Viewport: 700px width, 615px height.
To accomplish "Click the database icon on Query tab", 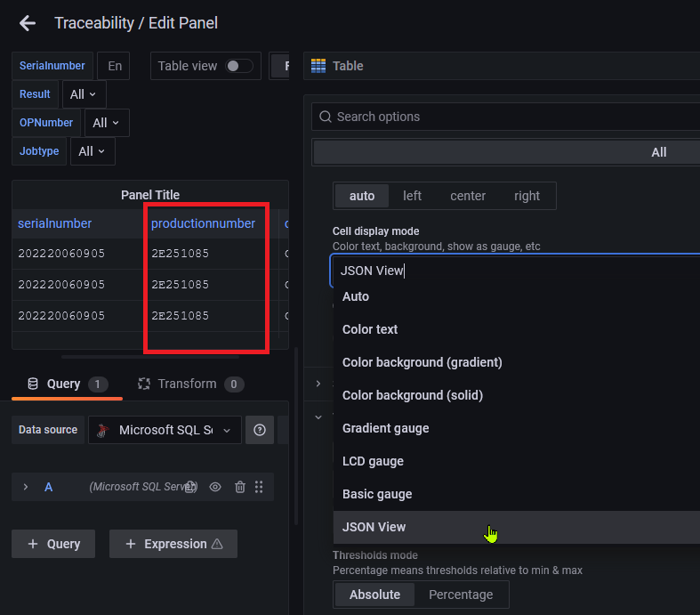I will tap(33, 384).
